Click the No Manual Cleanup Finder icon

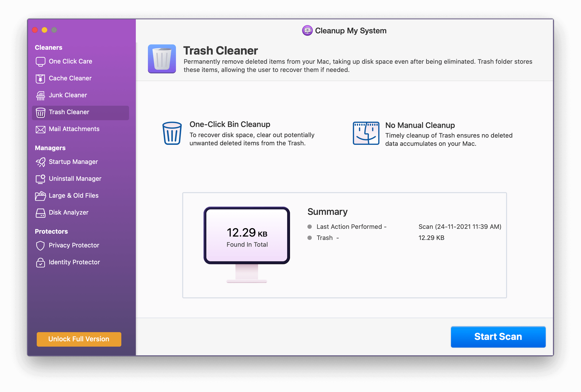point(366,133)
